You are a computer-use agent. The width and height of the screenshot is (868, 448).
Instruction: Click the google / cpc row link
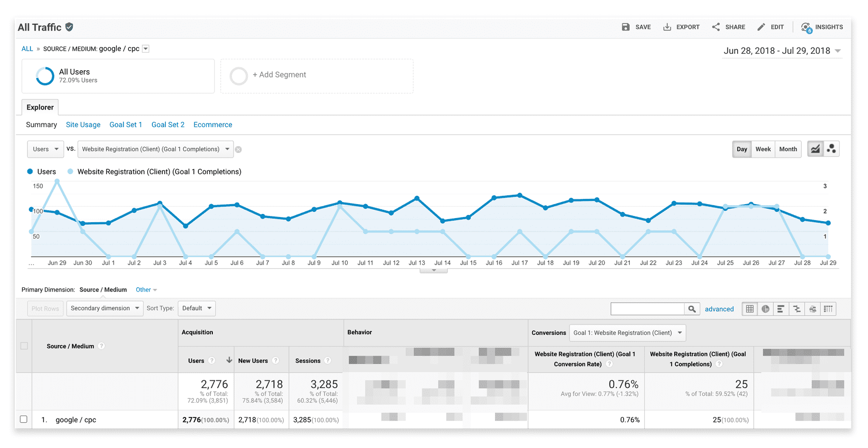pos(76,420)
